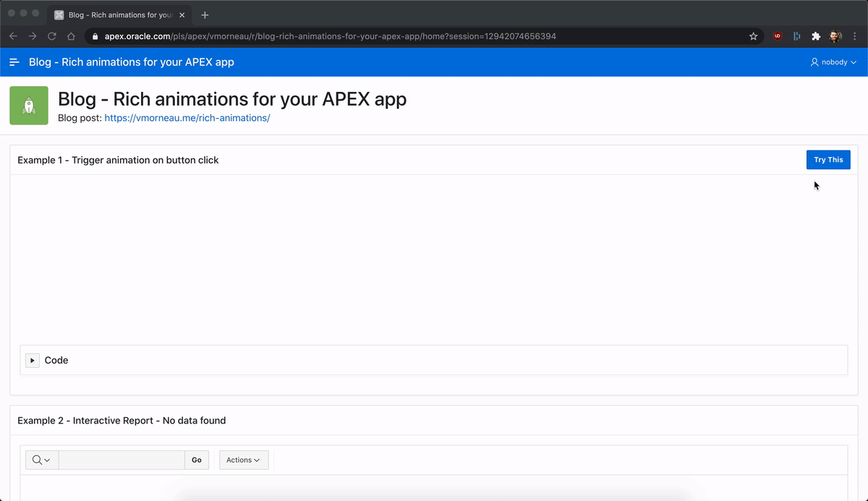Open the blue bars extension icon

click(x=797, y=36)
